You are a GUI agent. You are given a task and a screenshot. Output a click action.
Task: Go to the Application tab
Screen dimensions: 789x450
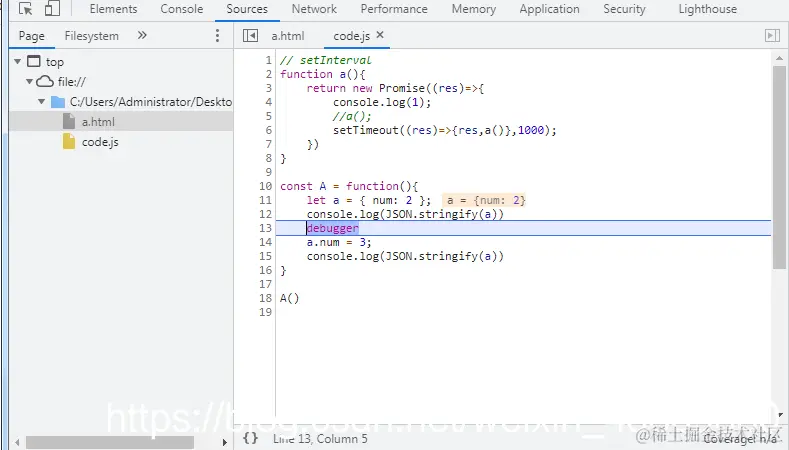click(549, 9)
